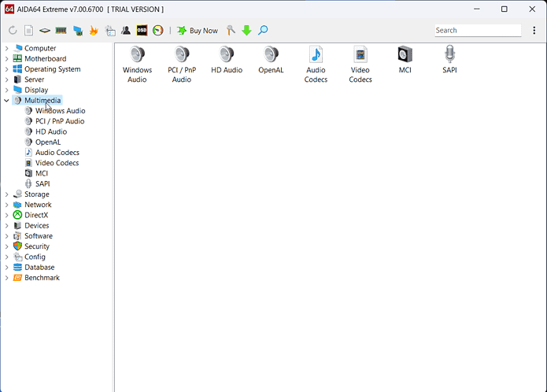This screenshot has width=547, height=392.
Task: Open the MCI icon in main pane
Action: click(x=405, y=55)
